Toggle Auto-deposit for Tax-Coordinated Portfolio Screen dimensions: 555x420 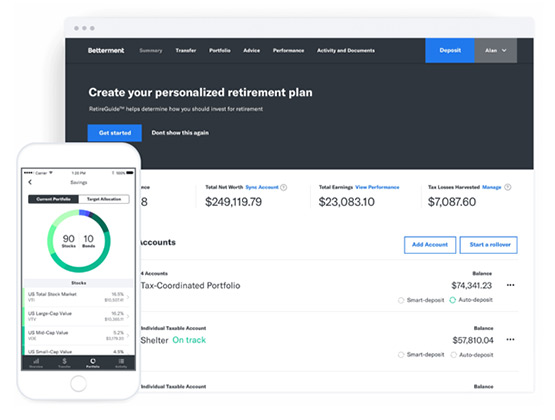coord(452,300)
